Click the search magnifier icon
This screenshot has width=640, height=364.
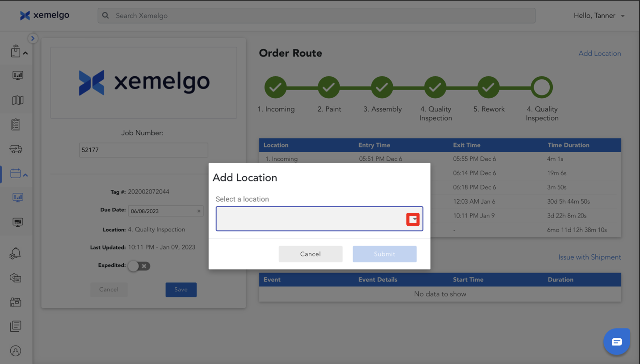(105, 16)
